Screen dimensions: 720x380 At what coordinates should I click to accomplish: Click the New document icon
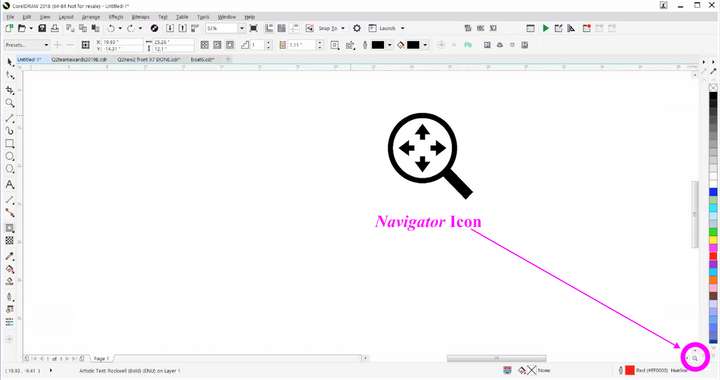[9, 28]
